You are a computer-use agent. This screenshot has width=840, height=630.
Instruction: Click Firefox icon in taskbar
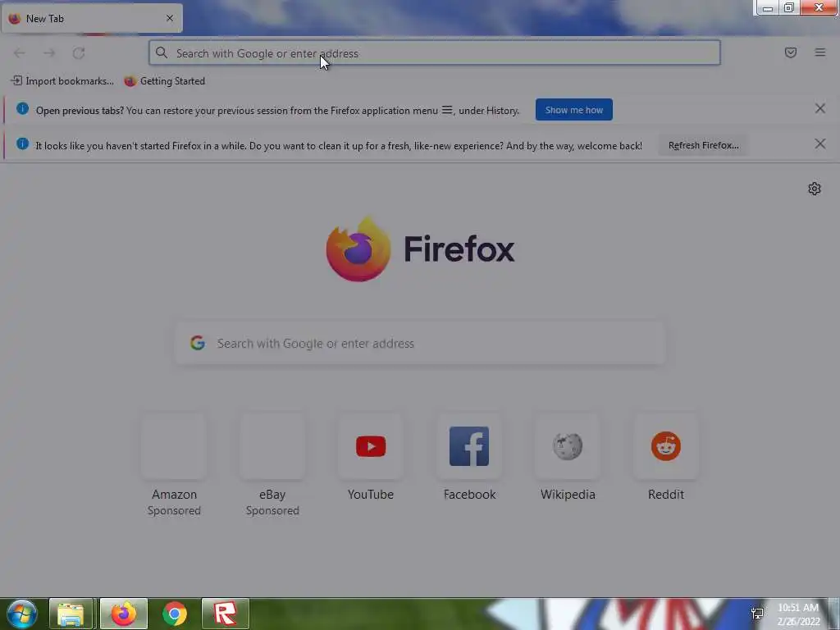point(124,614)
